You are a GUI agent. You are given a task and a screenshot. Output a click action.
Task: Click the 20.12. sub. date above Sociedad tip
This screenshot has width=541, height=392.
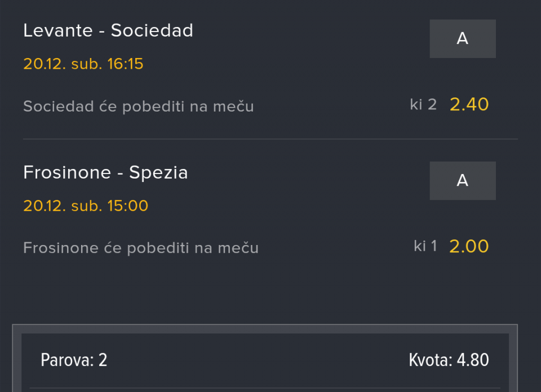point(63,64)
